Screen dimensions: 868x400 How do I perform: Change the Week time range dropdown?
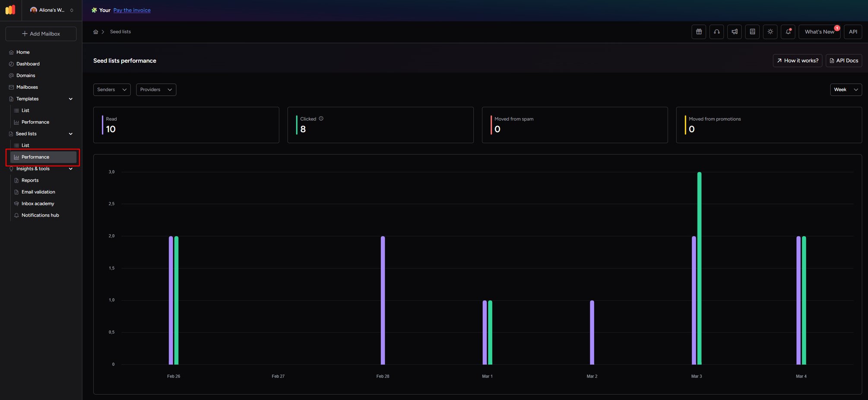tap(846, 90)
